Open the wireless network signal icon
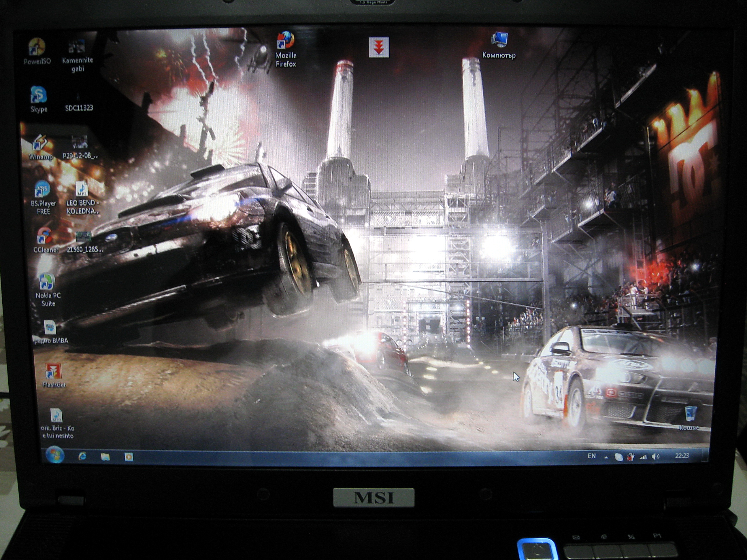Viewport: 747px width, 560px height. [x=643, y=457]
